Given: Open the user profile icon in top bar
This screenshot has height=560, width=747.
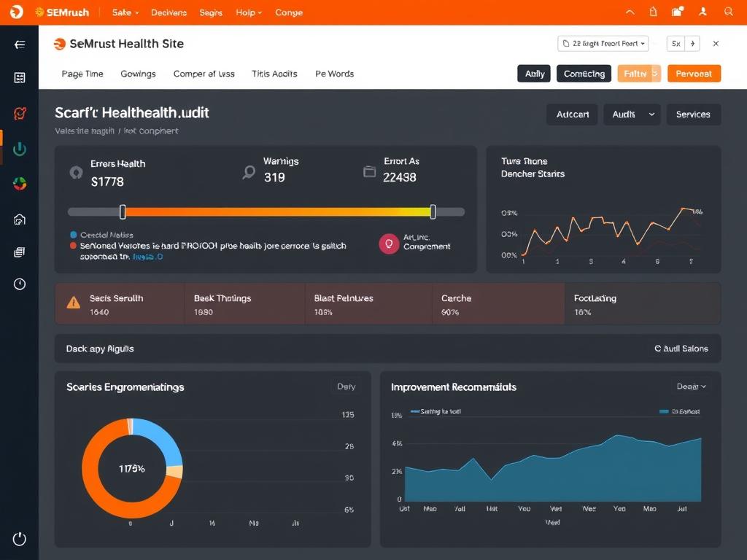Looking at the screenshot, I should pyautogui.click(x=703, y=12).
